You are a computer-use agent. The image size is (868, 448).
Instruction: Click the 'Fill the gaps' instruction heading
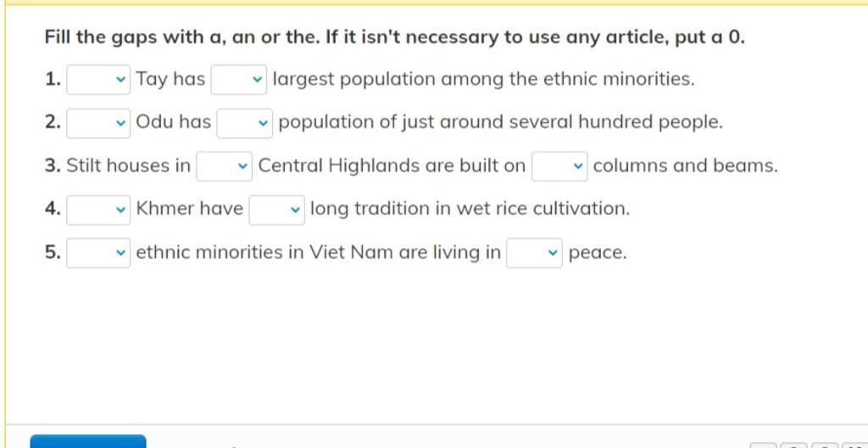point(395,37)
